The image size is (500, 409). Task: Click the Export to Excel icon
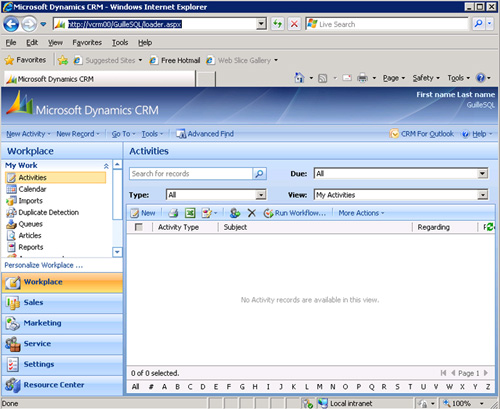click(190, 213)
